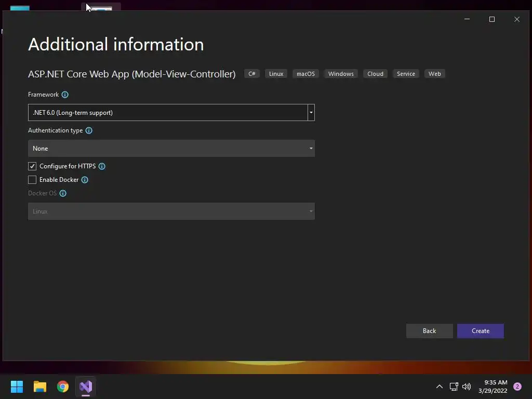Click the disabled Docker OS Linux dropdown
This screenshot has width=532, height=399.
click(x=171, y=211)
